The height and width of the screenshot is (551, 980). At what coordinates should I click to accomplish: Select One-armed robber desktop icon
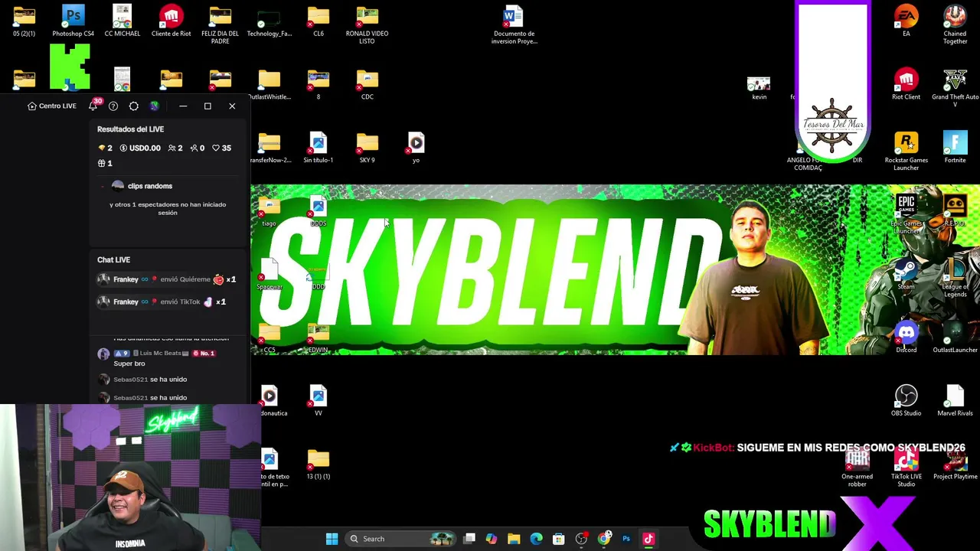857,468
